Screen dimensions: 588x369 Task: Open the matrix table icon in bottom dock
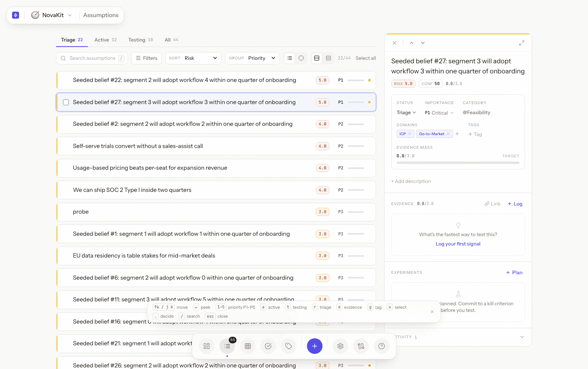248,346
